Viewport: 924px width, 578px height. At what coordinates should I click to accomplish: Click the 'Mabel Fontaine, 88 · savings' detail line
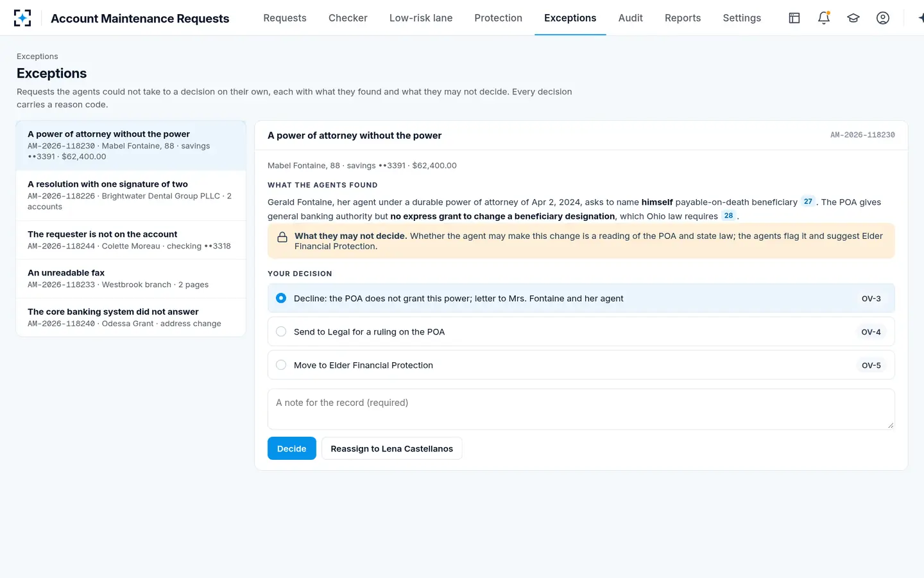(x=362, y=166)
